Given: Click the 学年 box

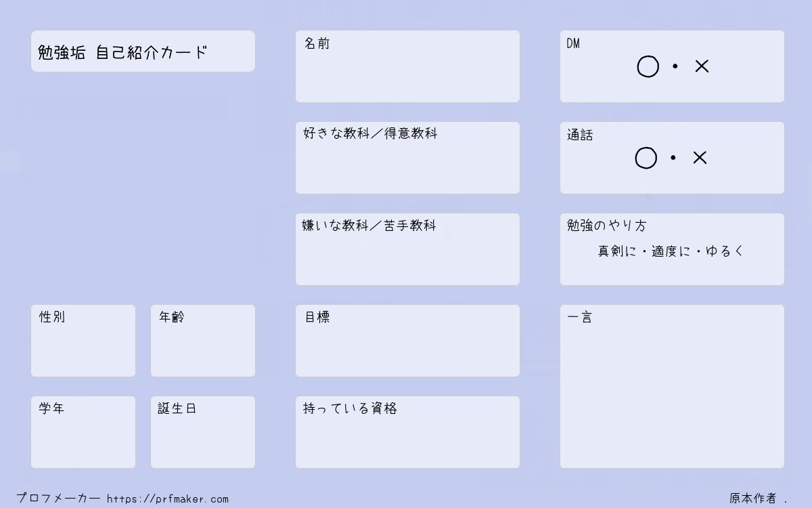Looking at the screenshot, I should click(x=83, y=432).
